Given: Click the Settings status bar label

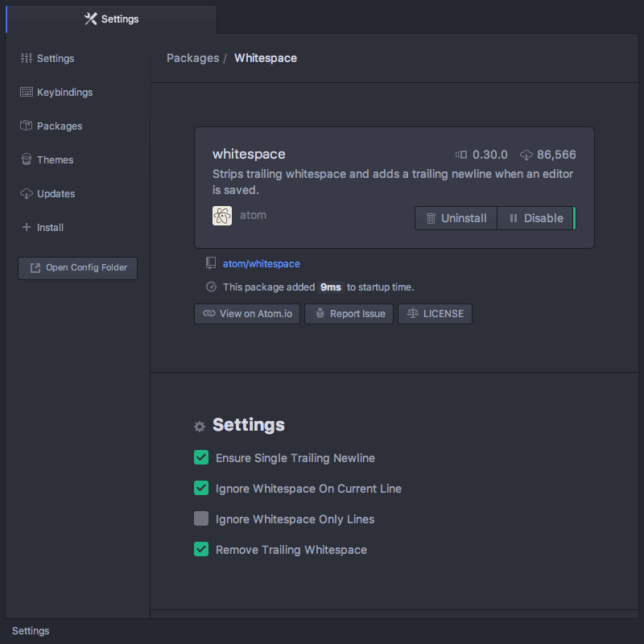Looking at the screenshot, I should coord(31,631).
